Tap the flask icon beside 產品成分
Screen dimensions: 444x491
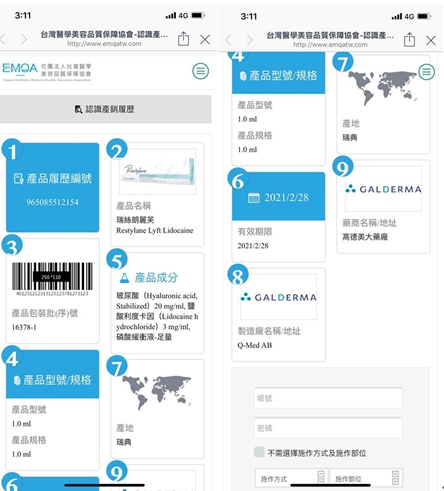[x=124, y=278]
